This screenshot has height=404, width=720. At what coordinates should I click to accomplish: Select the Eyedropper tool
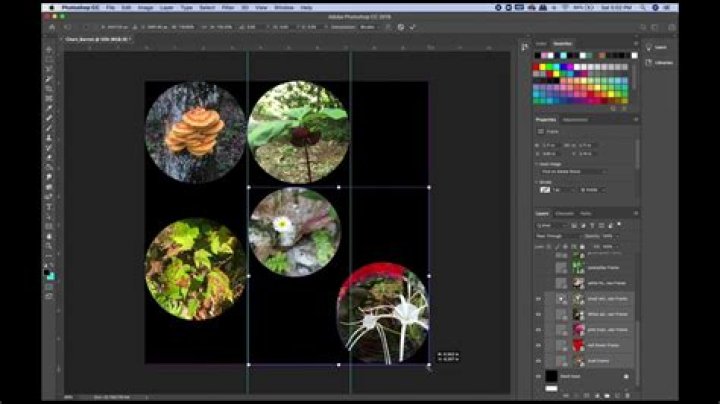coord(49,108)
